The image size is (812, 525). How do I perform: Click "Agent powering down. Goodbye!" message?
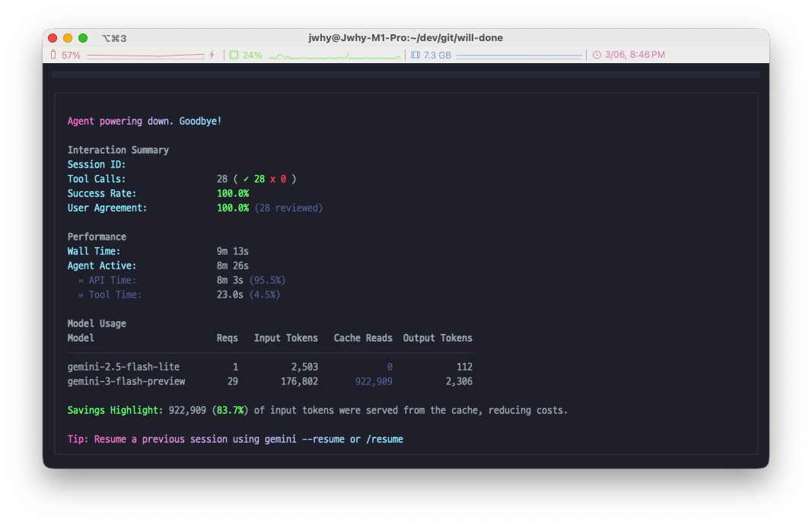(x=145, y=121)
